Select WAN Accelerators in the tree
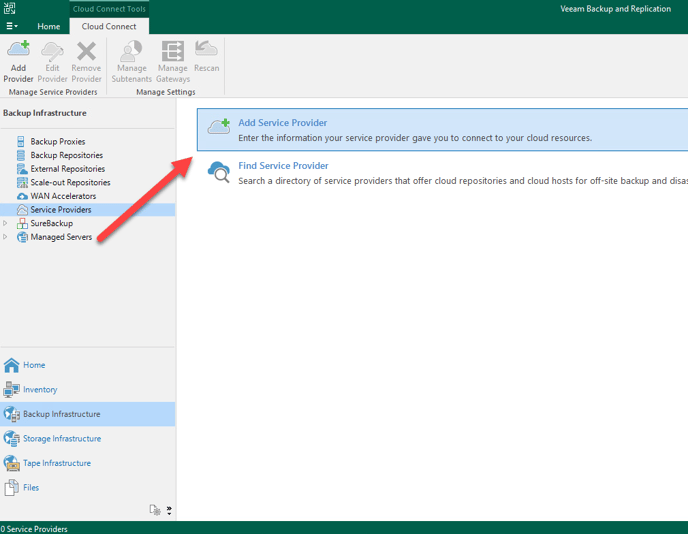688x534 pixels. tap(63, 196)
